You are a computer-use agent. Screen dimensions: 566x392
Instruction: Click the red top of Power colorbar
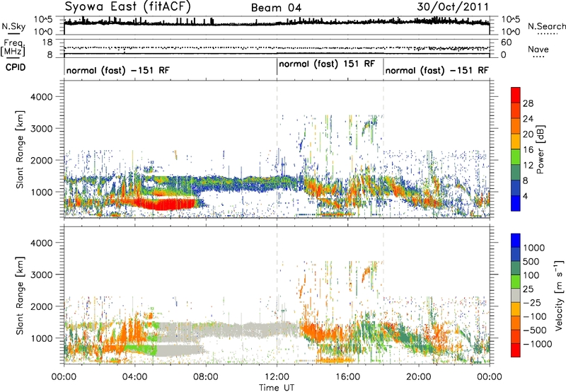516,95
